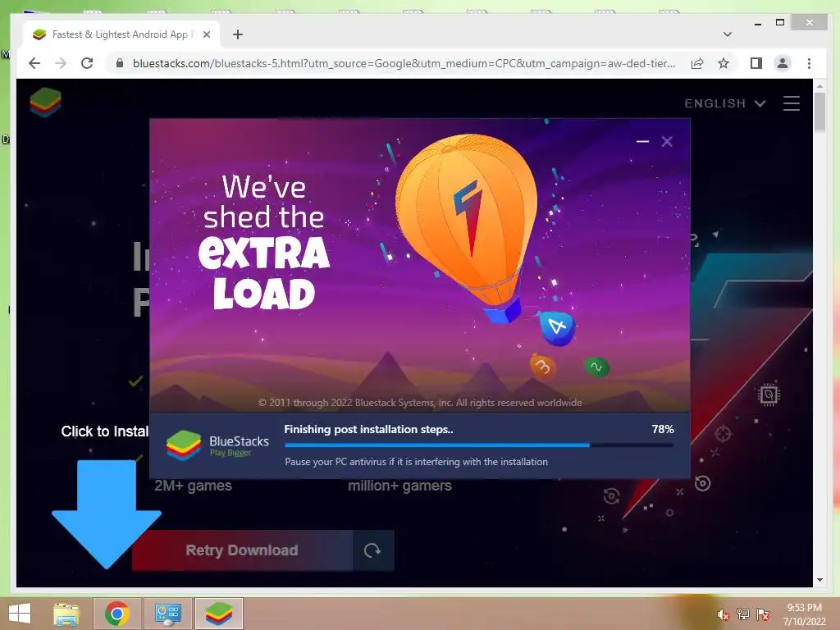Open the webpage hamburger menu
Image resolution: width=840 pixels, height=630 pixels.
pyautogui.click(x=792, y=103)
